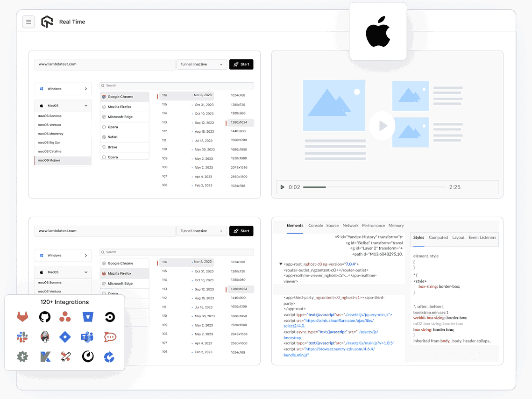This screenshot has height=399, width=532.
Task: Click the large mountain image thumbnail
Action: coord(334,105)
